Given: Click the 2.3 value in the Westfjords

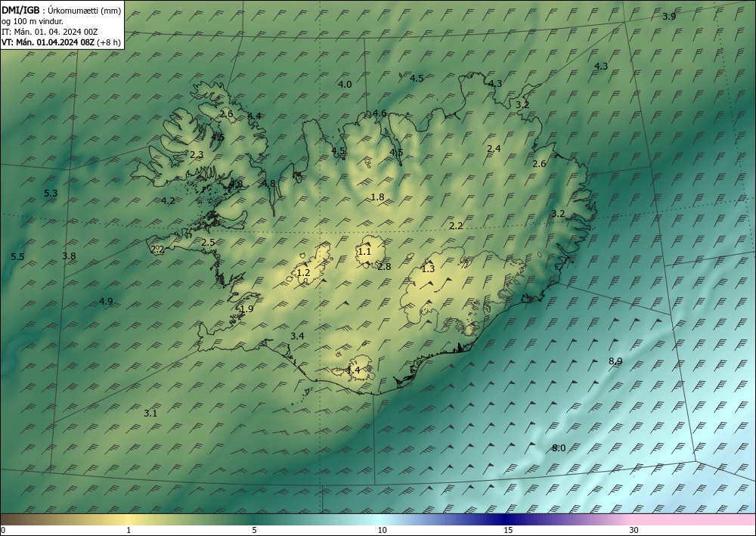Looking at the screenshot, I should coord(197,155).
